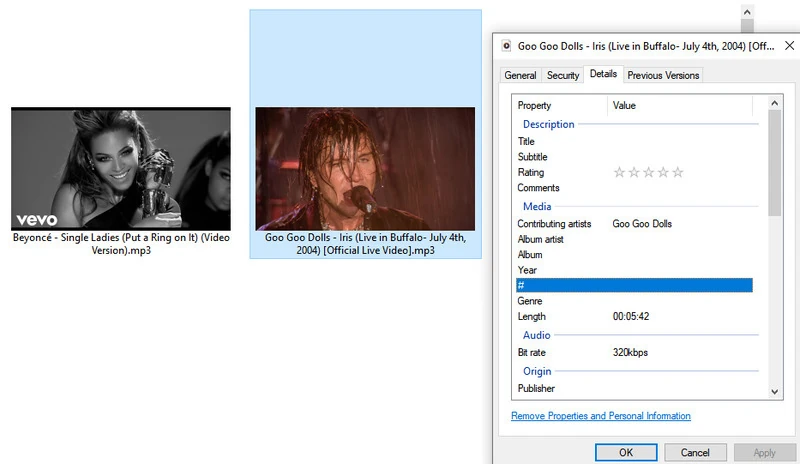Click the Contributing artists value Goo Goo Dolls
This screenshot has height=464, width=800.
(642, 224)
